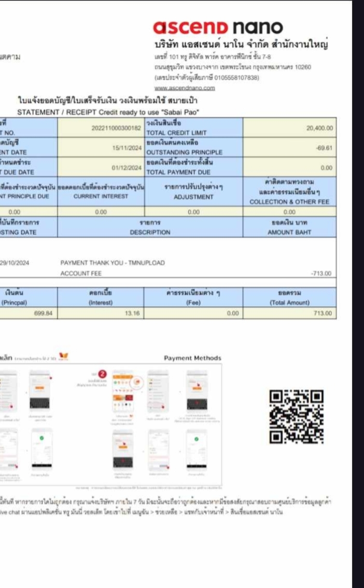Select 0.00 under COLLECTION & OTHER FEE
This screenshot has height=588, width=364.
(289, 212)
